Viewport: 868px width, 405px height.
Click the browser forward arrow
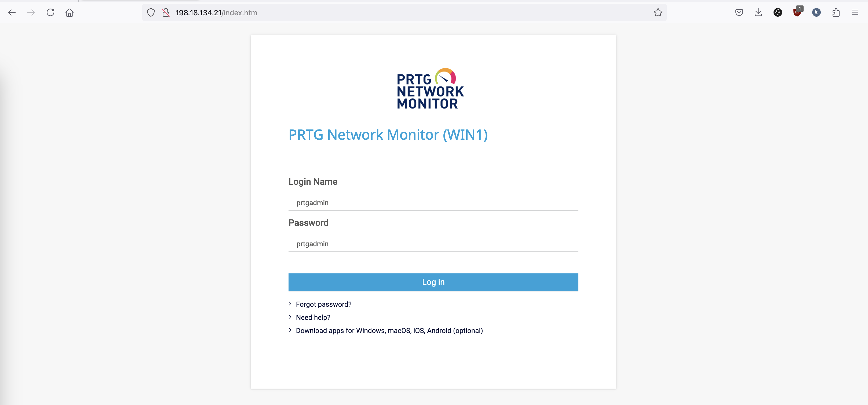point(31,12)
